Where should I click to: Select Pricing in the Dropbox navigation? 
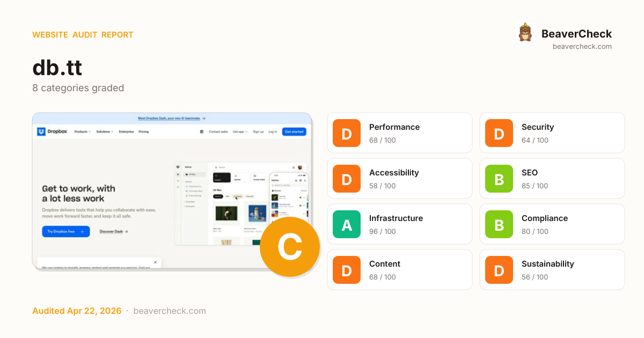click(x=144, y=131)
